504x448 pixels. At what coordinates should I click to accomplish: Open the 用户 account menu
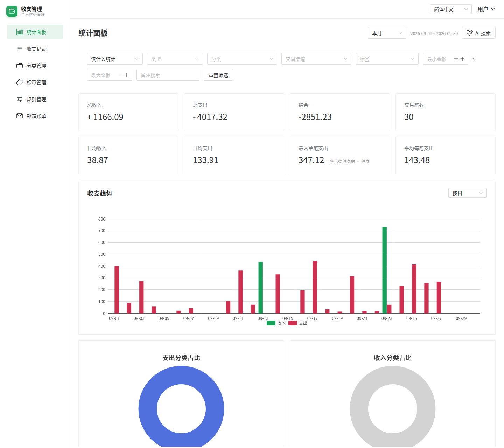486,9
